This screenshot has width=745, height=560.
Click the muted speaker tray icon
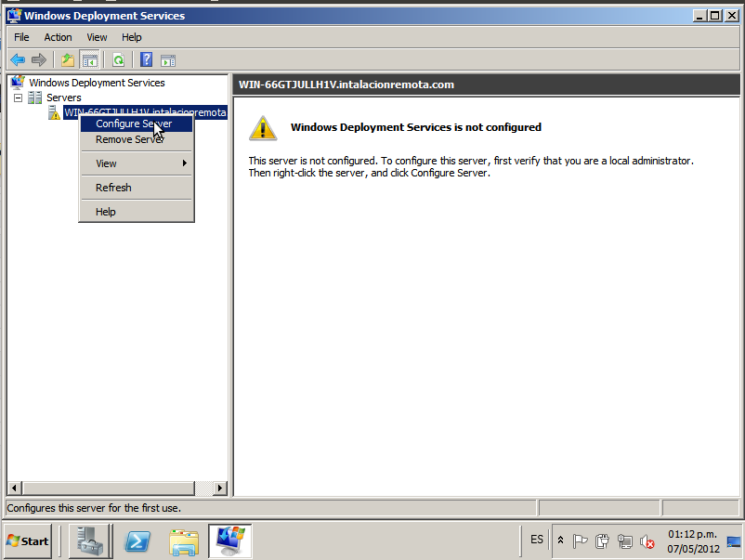[647, 541]
